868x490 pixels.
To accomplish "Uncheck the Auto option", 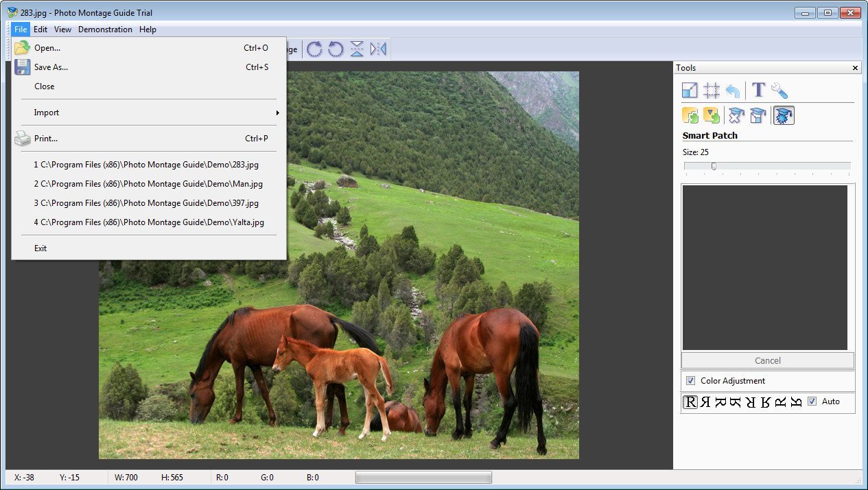I will coord(813,401).
